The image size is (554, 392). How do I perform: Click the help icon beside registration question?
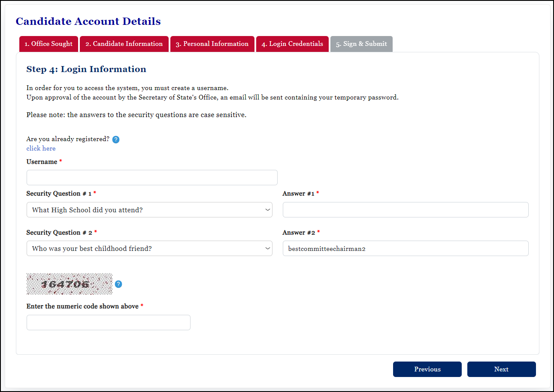(115, 139)
